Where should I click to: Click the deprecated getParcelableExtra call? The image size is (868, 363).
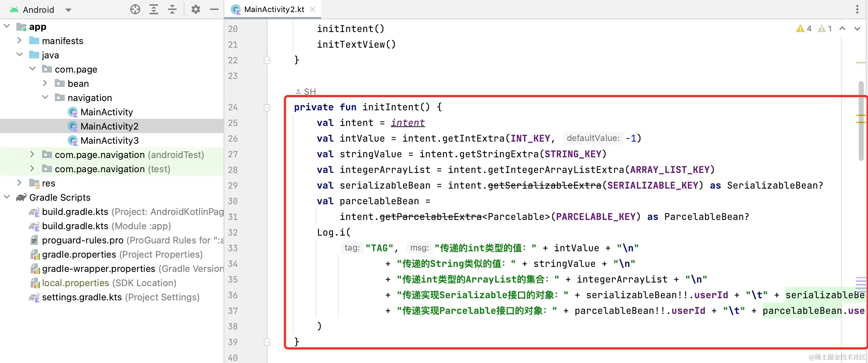click(430, 217)
